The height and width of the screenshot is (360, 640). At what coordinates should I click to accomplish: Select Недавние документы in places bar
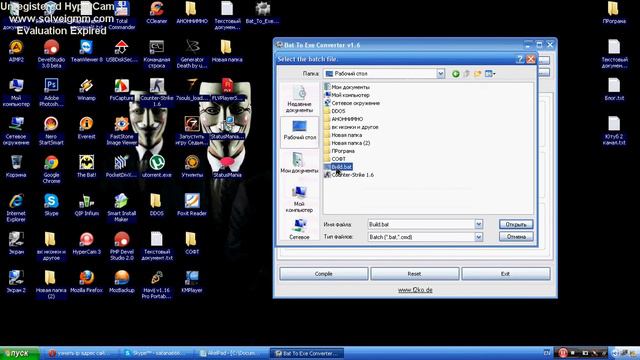[299, 99]
